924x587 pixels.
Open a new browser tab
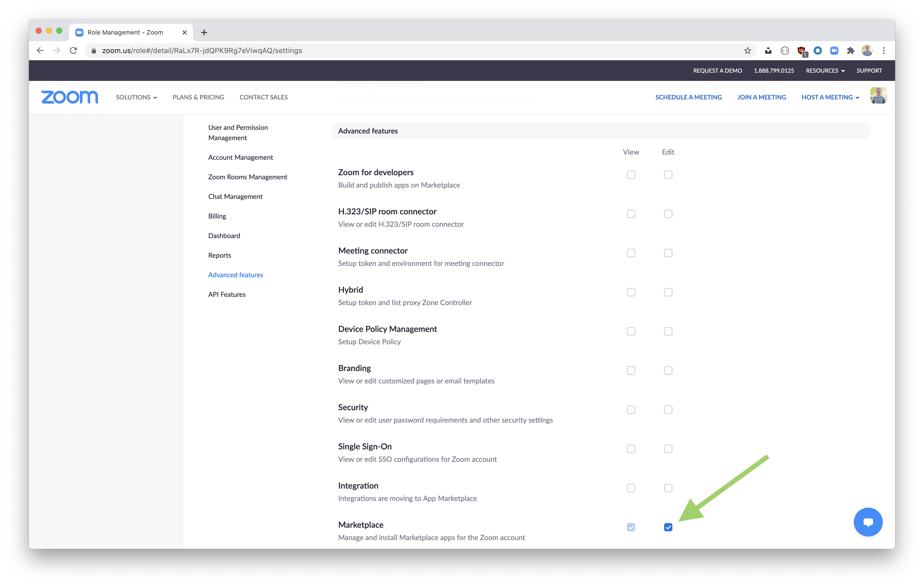pyautogui.click(x=204, y=32)
